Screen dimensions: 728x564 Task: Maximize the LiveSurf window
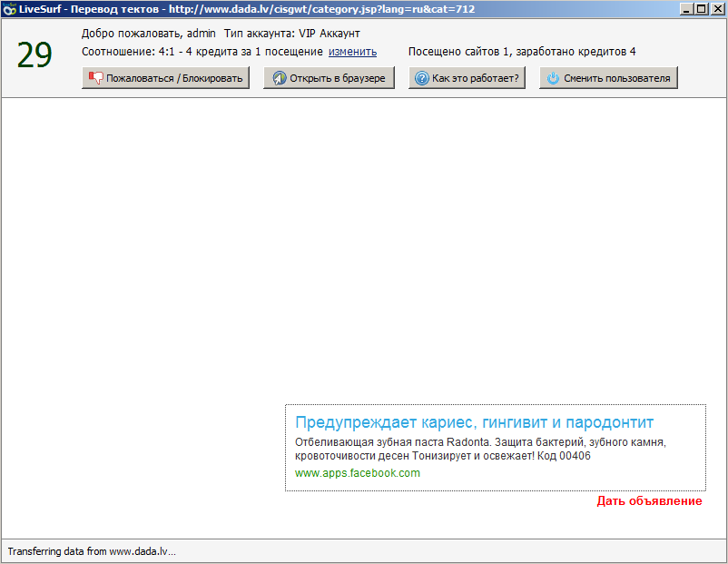702,9
